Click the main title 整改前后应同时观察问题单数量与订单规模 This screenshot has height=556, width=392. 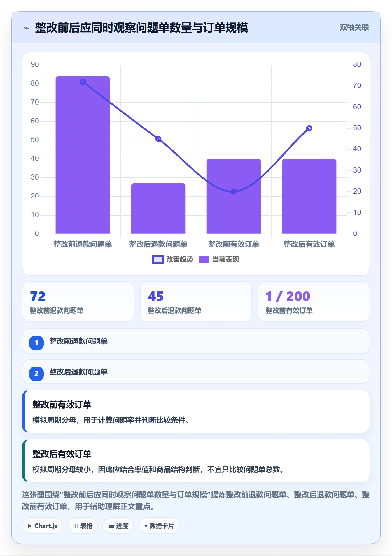click(x=141, y=28)
